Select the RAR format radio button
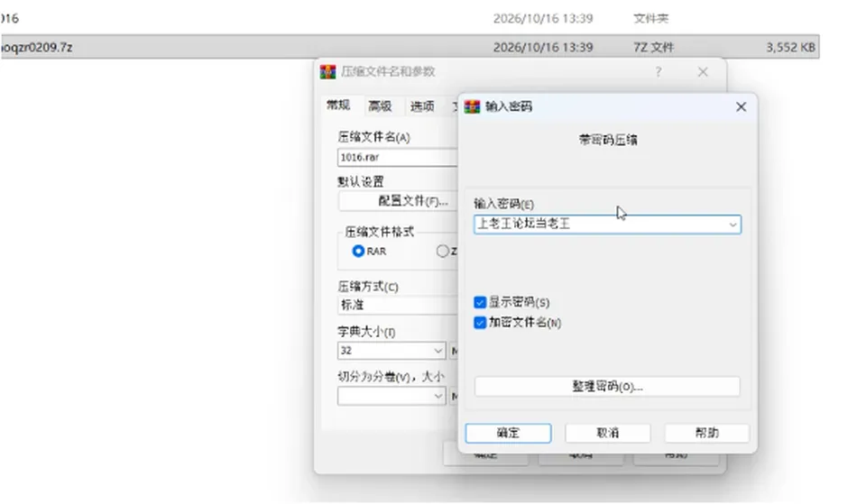The width and height of the screenshot is (866, 504). [358, 252]
